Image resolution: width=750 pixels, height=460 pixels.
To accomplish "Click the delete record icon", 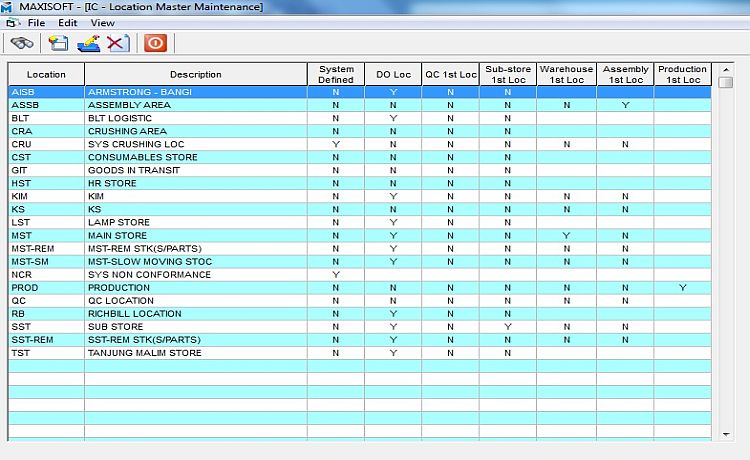I will coord(117,43).
